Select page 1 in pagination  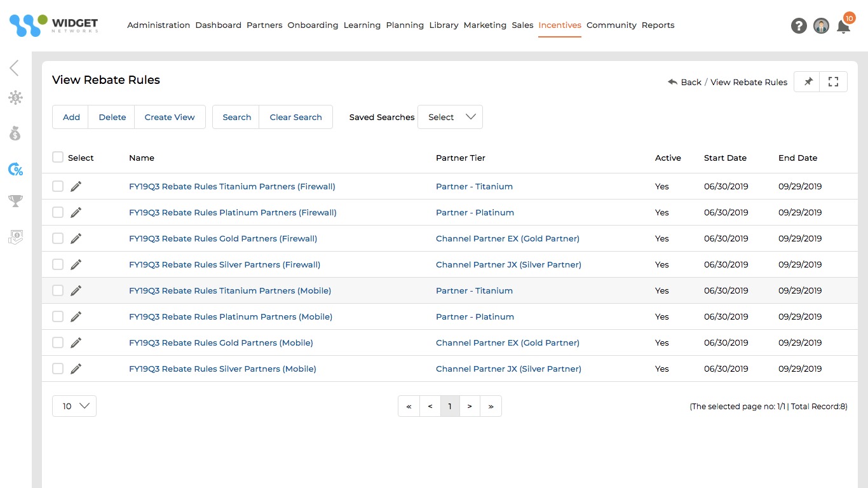coord(450,406)
